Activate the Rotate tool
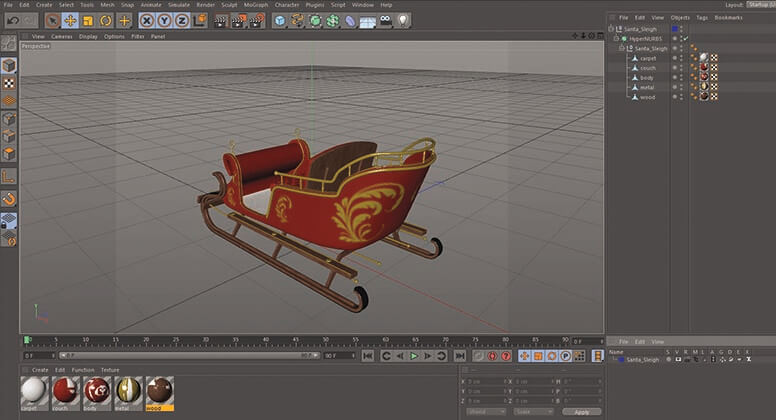The image size is (776, 420). pos(106,20)
